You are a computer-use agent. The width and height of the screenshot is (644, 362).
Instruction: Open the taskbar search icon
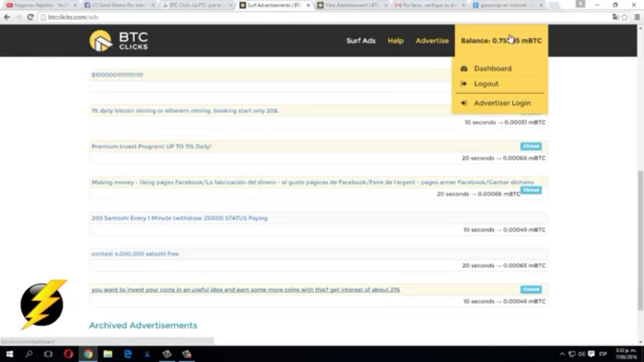29,354
